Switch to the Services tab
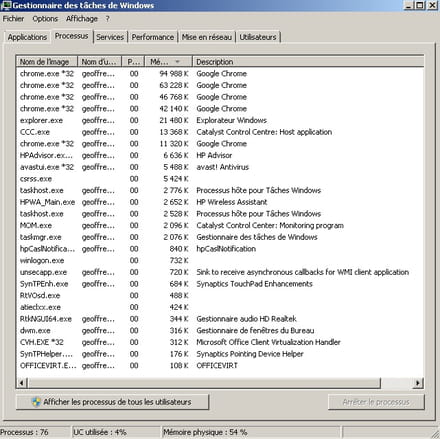440x439 pixels. [x=110, y=37]
